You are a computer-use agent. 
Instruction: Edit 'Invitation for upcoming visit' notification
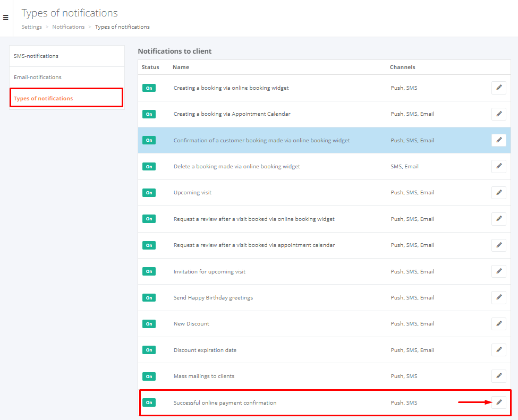coord(498,271)
